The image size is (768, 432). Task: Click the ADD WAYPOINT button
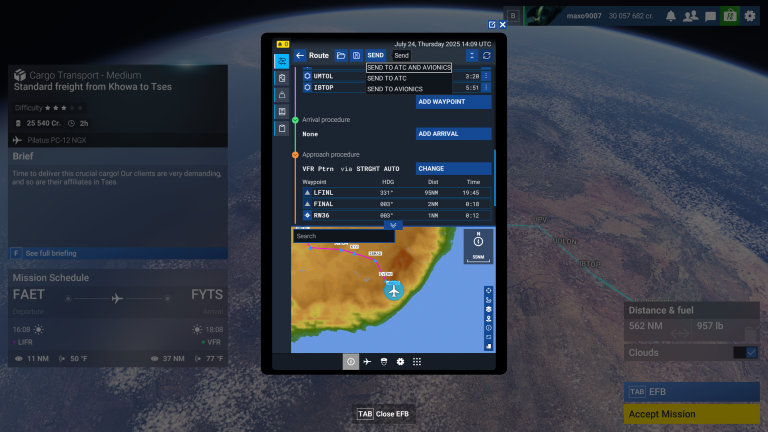(454, 102)
